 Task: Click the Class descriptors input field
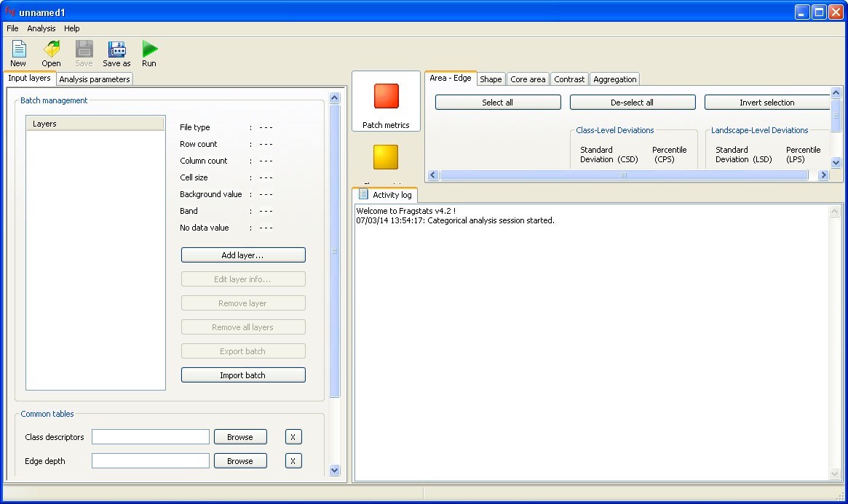151,436
